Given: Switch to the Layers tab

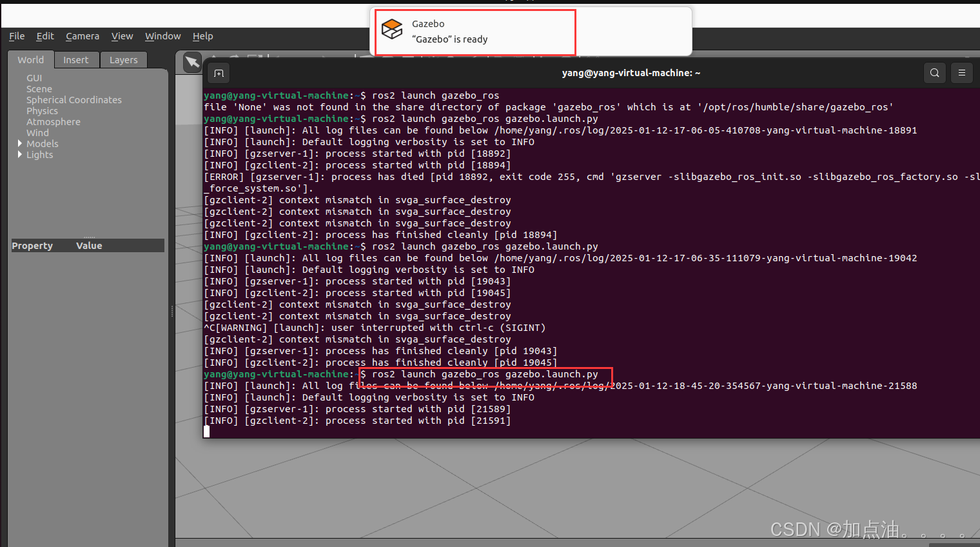Looking at the screenshot, I should click(x=123, y=60).
